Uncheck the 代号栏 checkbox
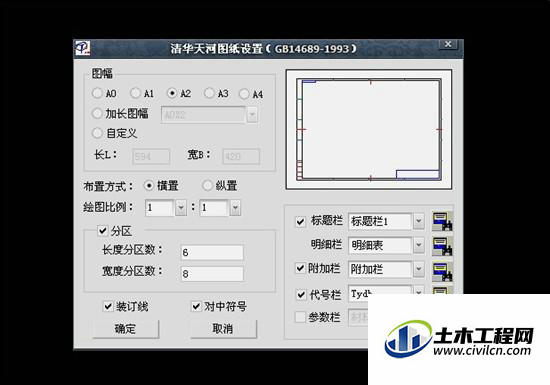550x385 pixels. coord(301,295)
